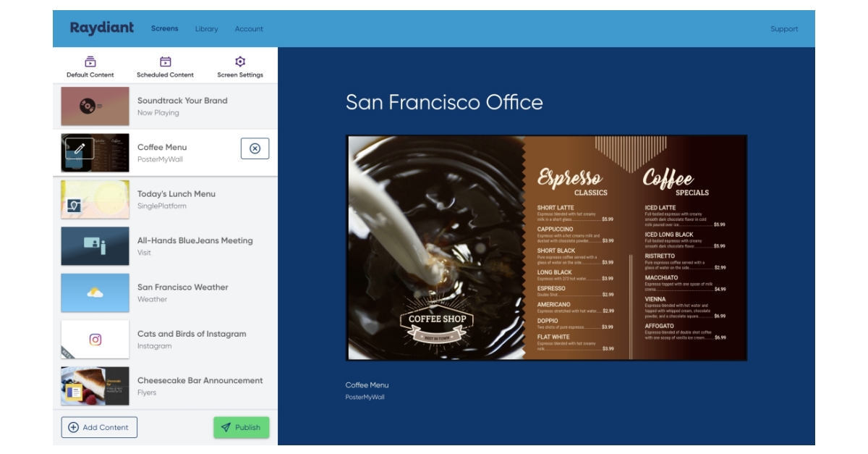Switch to the Library tab
The width and height of the screenshot is (868, 454).
coord(206,29)
